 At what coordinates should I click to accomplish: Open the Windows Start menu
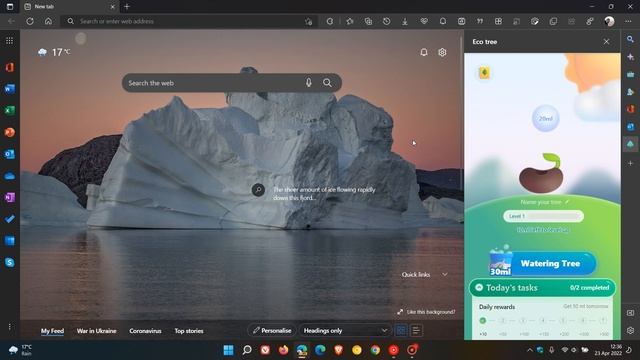tap(229, 350)
